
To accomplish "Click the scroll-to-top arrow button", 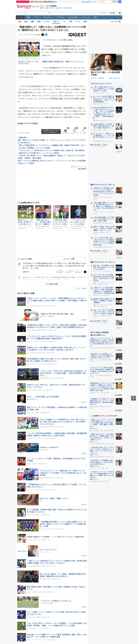I will 133,398.
